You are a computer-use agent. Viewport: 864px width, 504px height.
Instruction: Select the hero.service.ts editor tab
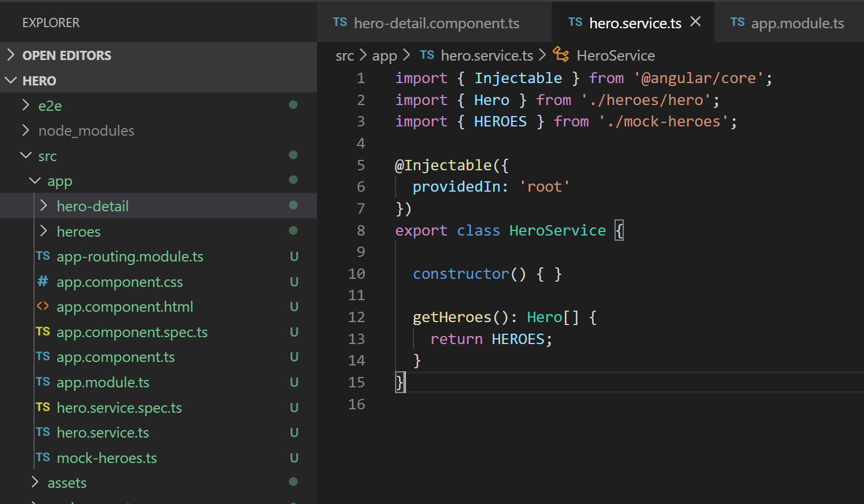pyautogui.click(x=633, y=23)
